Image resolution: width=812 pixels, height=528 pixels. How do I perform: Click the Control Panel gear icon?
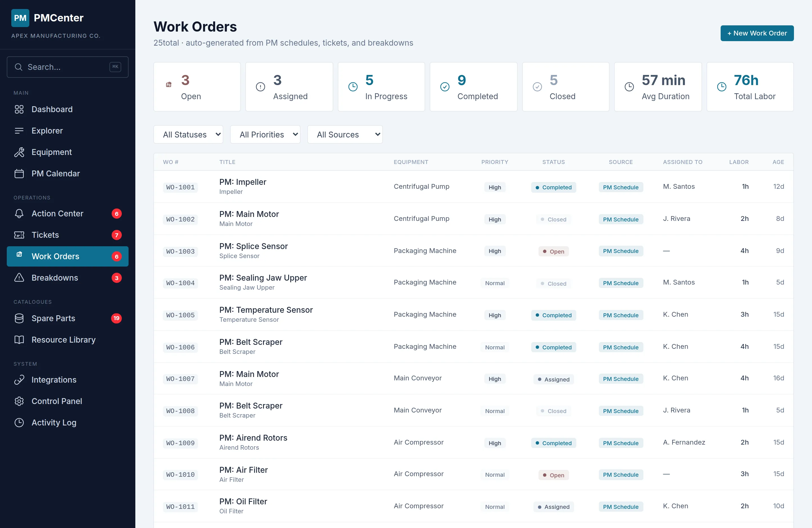[x=19, y=401]
